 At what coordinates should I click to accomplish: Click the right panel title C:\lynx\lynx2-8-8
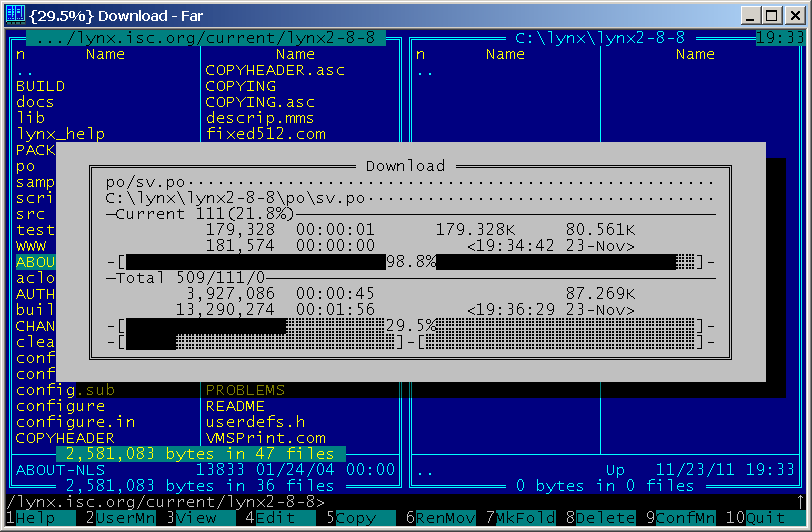[600, 38]
